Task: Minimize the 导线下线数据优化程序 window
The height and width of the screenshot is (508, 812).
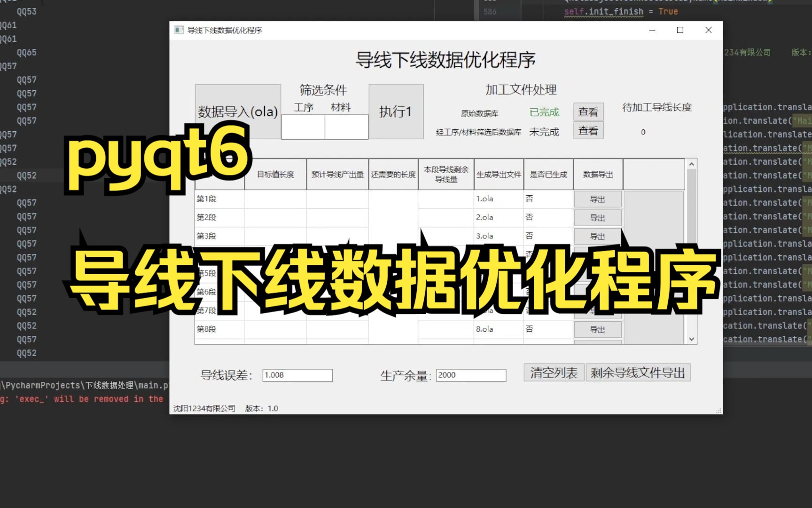Action: 652,30
